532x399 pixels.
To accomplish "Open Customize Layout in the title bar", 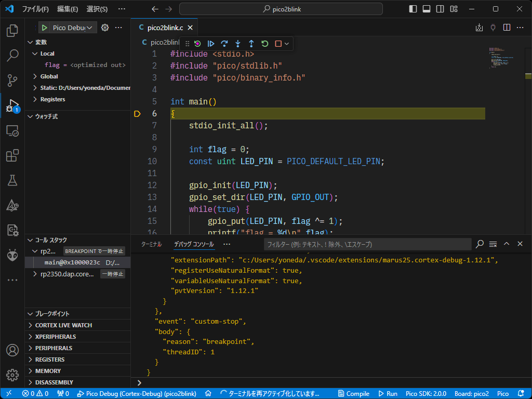I will (x=454, y=9).
